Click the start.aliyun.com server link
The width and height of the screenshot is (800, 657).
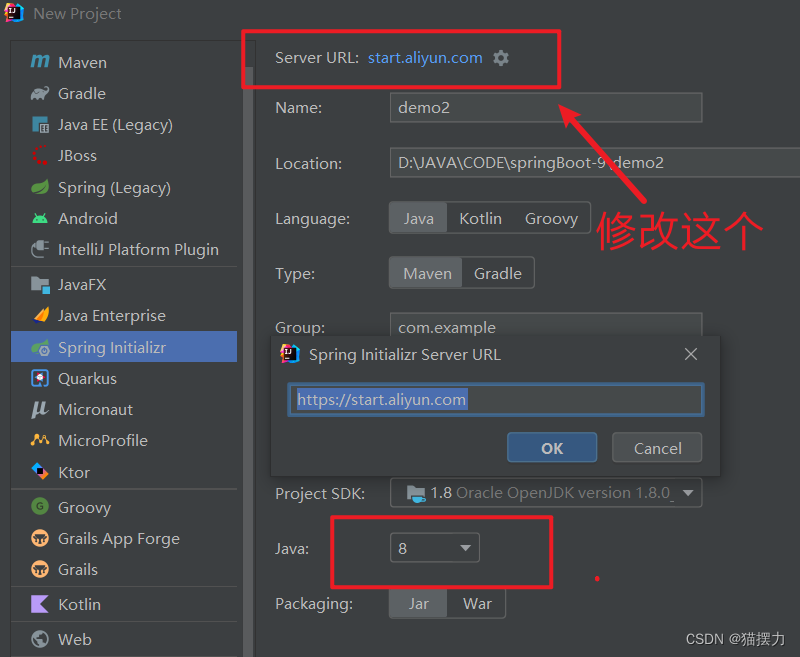pos(425,58)
